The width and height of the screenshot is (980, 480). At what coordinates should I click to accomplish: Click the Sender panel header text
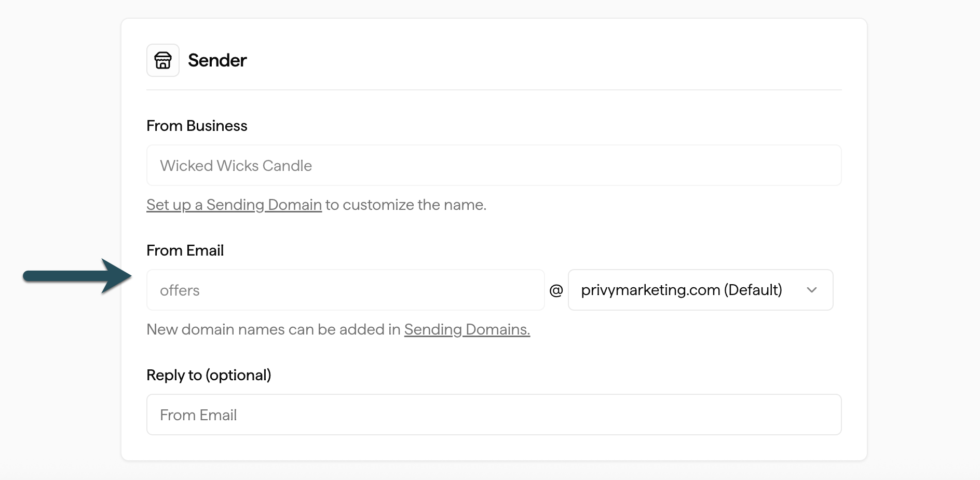[217, 60]
